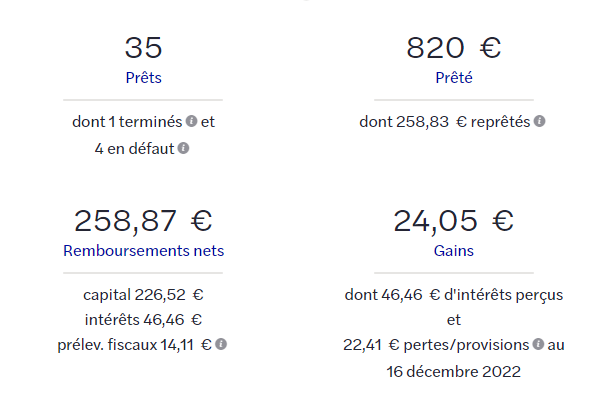Viewport: 613px width, 409px height.
Task: Click the date "16 décembre 2022"
Action: pyautogui.click(x=454, y=370)
